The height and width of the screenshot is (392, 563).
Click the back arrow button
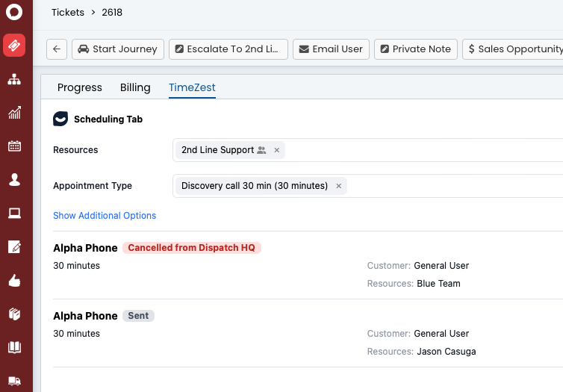pyautogui.click(x=57, y=49)
